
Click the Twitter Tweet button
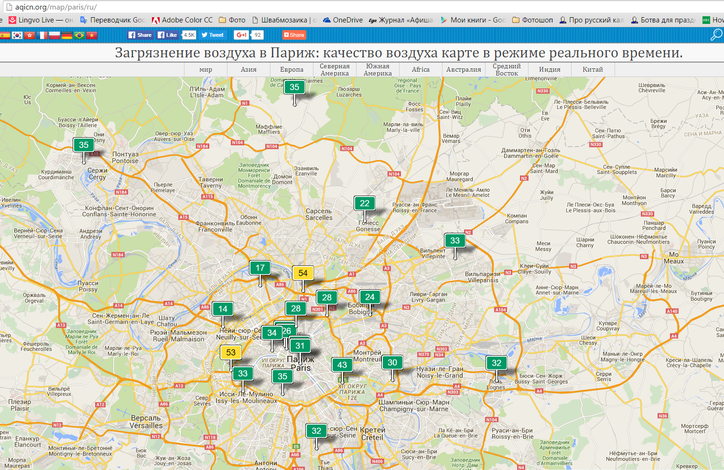click(x=213, y=35)
